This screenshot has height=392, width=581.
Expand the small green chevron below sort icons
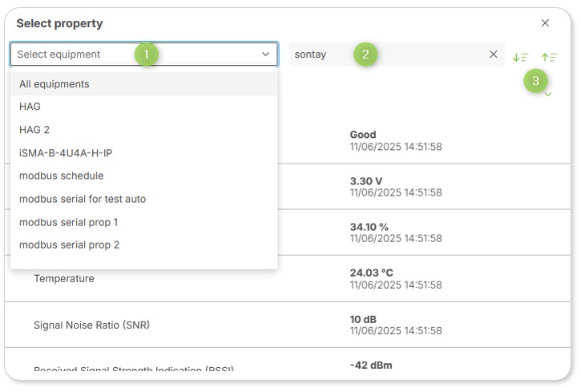coord(548,94)
